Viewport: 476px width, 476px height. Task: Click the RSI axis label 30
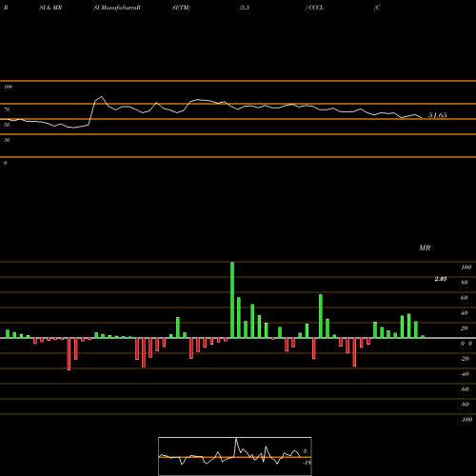tap(7, 140)
